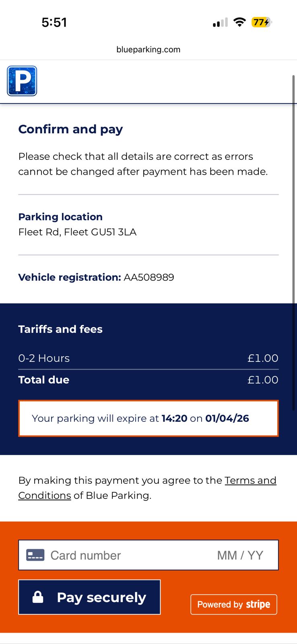Open the Terms and Conditions link
Image resolution: width=297 pixels, height=644 pixels.
tap(250, 481)
